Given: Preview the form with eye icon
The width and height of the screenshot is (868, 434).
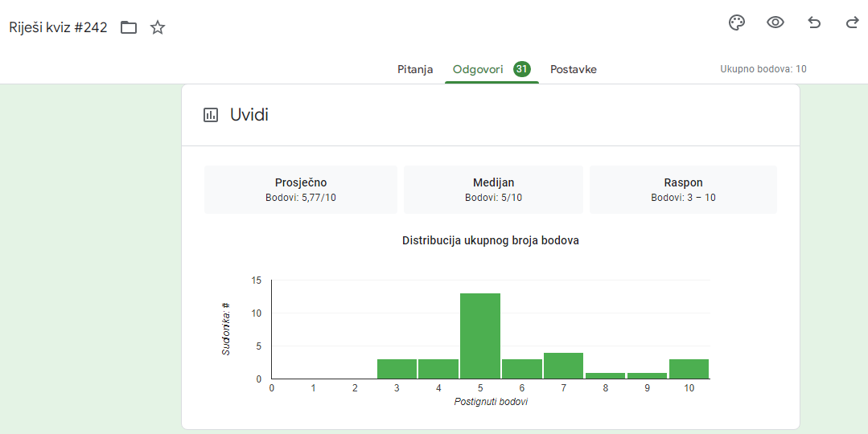Looking at the screenshot, I should click(775, 23).
